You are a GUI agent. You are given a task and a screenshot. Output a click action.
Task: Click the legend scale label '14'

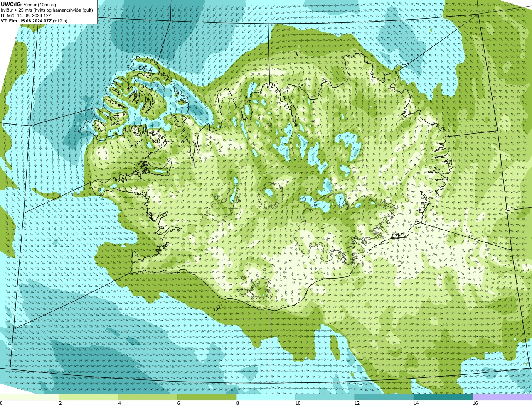[416, 403]
